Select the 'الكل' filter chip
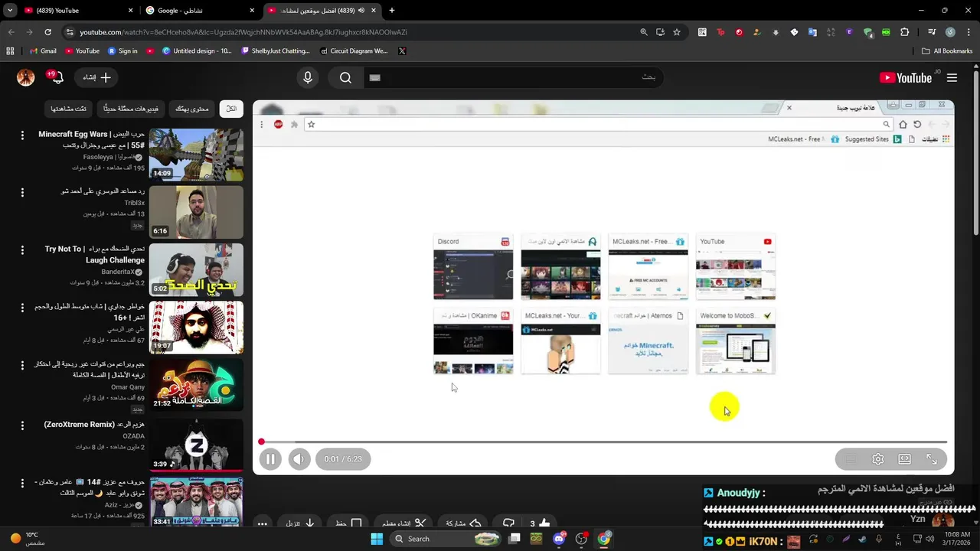This screenshot has height=551, width=980. (x=231, y=109)
